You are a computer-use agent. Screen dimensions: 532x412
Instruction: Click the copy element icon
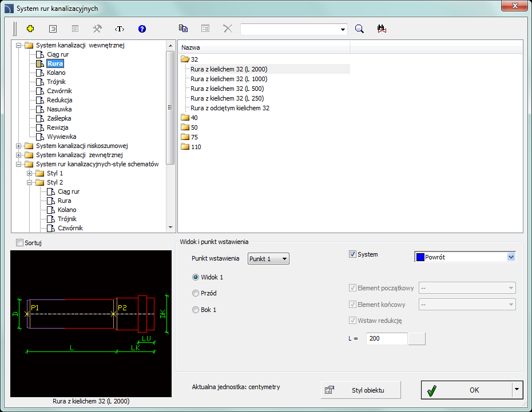[x=183, y=29]
